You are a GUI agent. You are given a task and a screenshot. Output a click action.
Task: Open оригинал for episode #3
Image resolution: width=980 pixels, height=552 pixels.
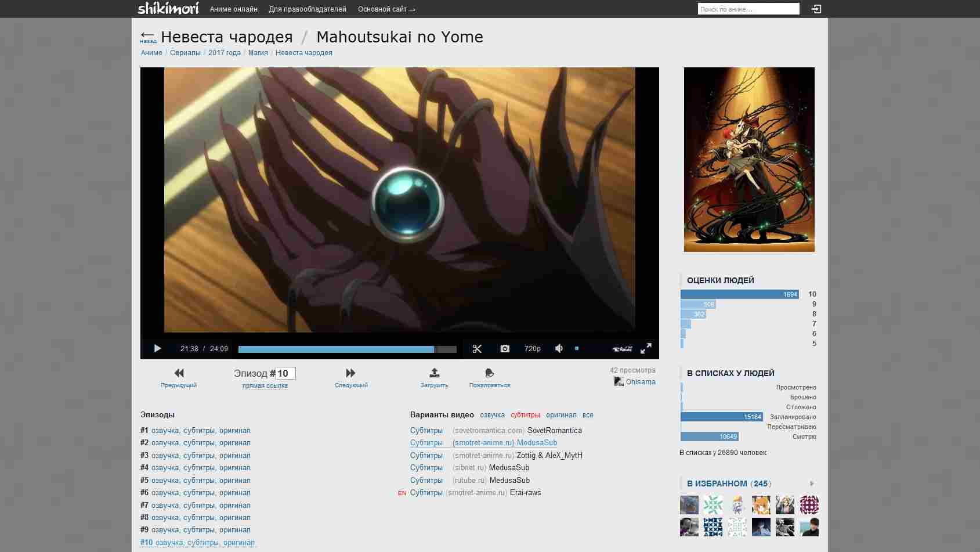pyautogui.click(x=235, y=456)
